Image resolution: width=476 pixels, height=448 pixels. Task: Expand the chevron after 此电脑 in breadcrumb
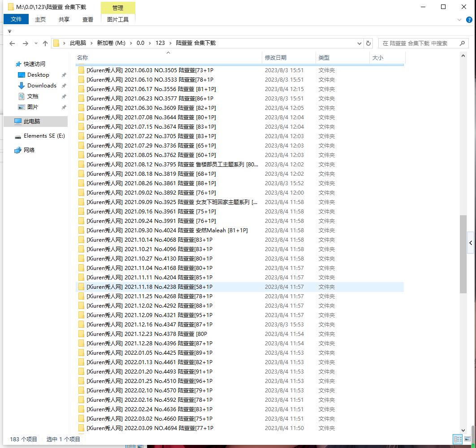[91, 43]
